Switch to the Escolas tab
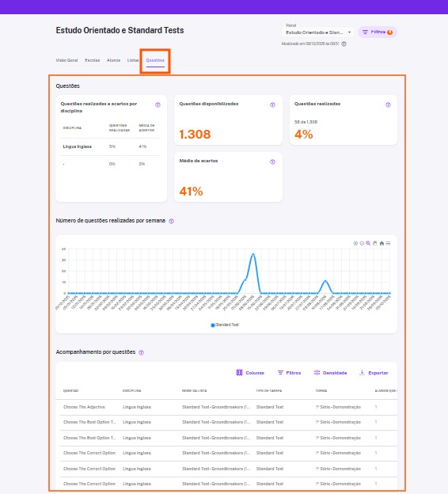This screenshot has height=494, width=448. tap(93, 60)
